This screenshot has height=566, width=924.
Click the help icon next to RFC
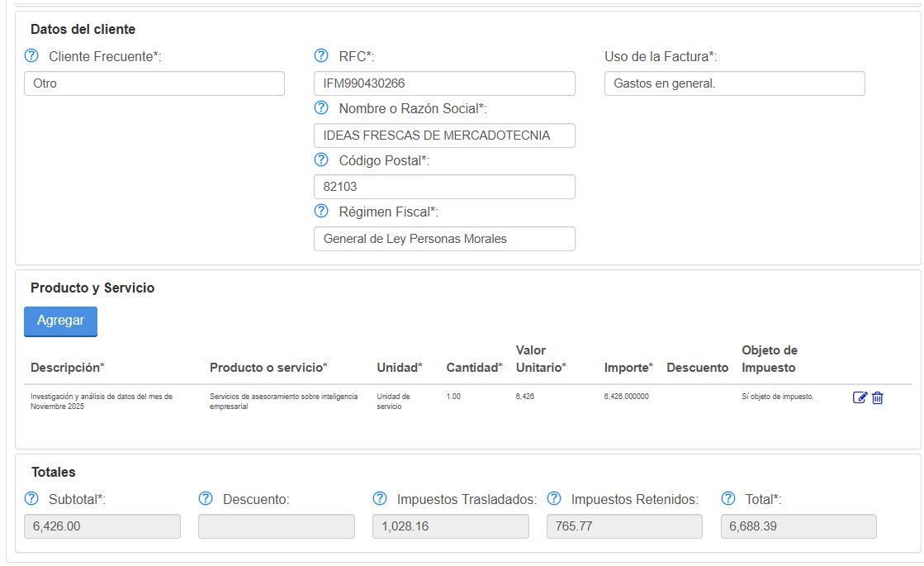click(321, 56)
